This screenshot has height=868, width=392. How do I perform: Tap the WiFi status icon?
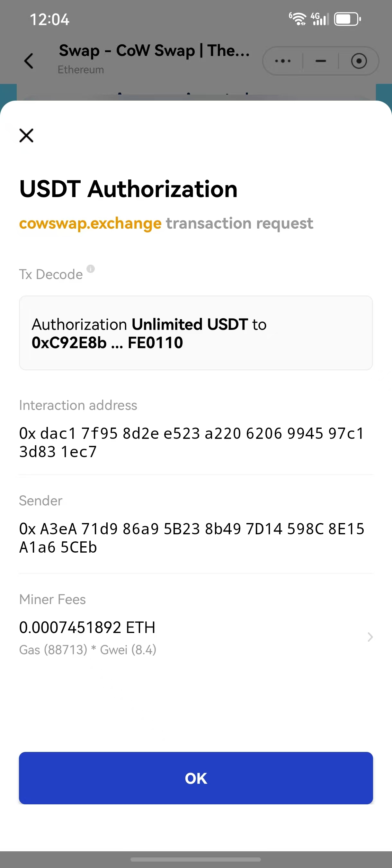[x=297, y=19]
